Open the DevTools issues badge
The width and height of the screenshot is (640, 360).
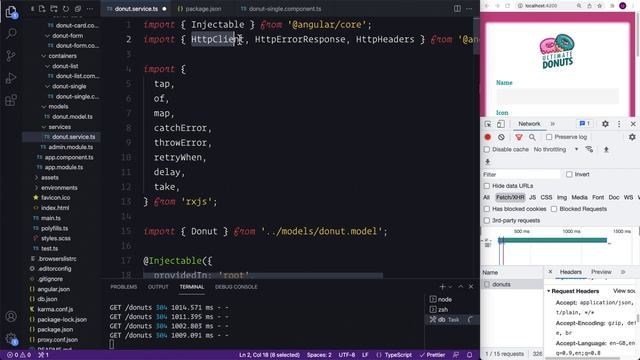pyautogui.click(x=584, y=124)
